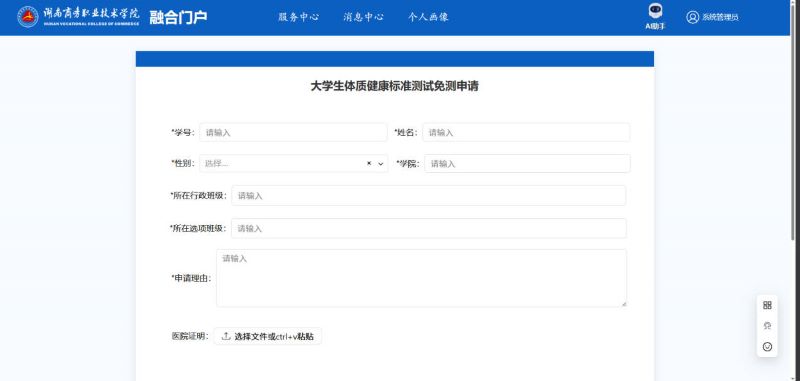Viewport: 800px width, 381px height.
Task: Click the user avatar icon beside 系统管理员
Action: point(692,17)
